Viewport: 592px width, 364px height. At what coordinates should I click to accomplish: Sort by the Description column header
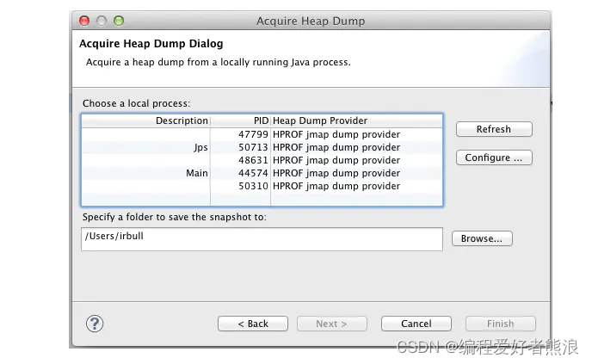coord(145,120)
